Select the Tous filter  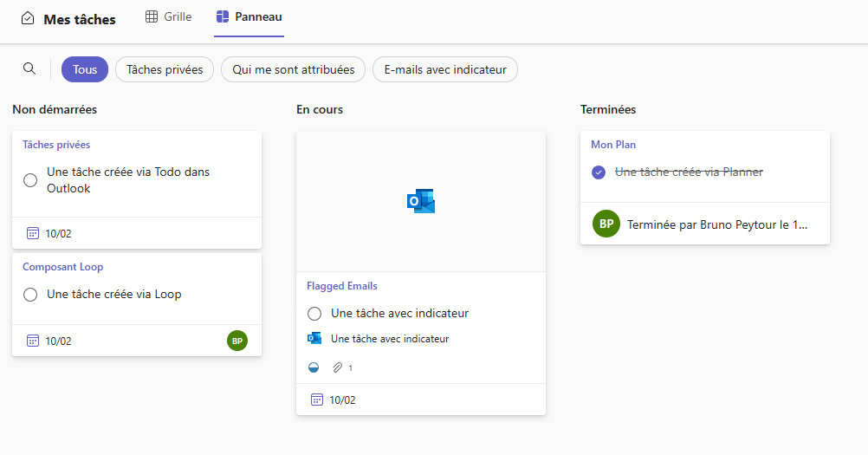tap(85, 69)
